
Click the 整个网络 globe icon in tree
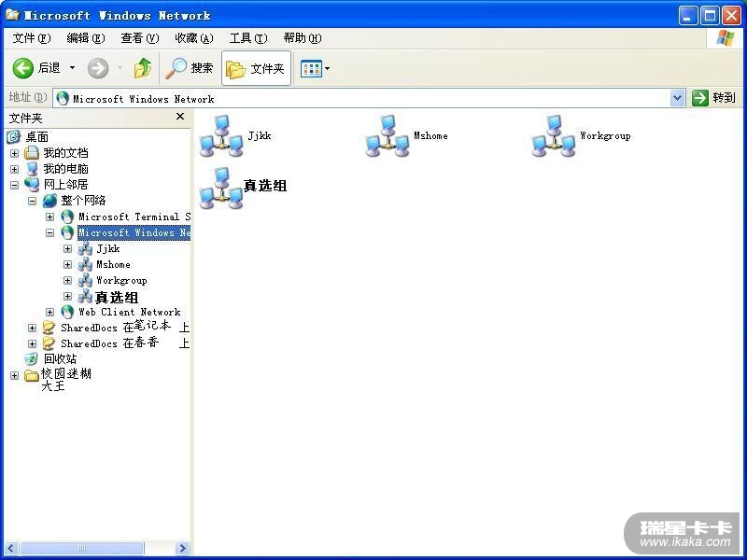[49, 201]
